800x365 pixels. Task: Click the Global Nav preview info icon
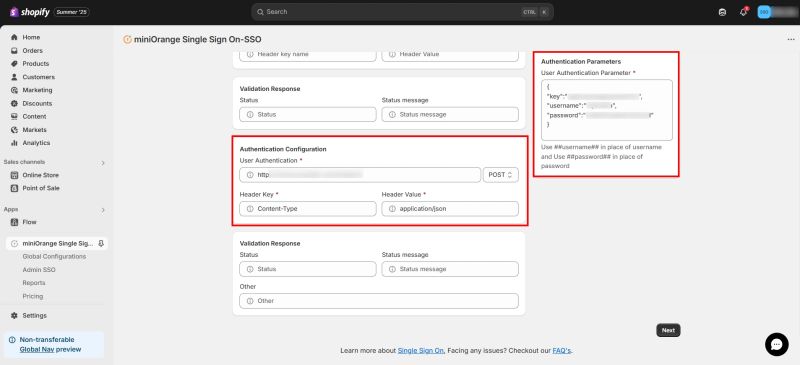12,340
